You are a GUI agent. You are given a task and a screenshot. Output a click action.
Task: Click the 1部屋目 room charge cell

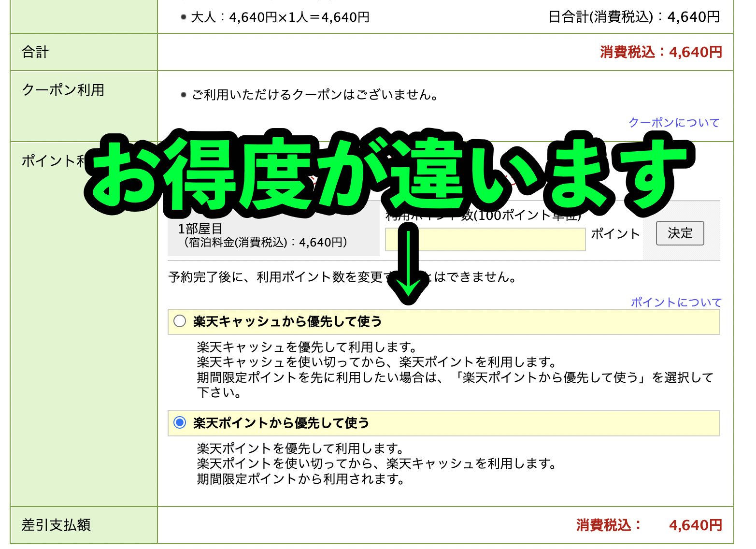tap(263, 235)
